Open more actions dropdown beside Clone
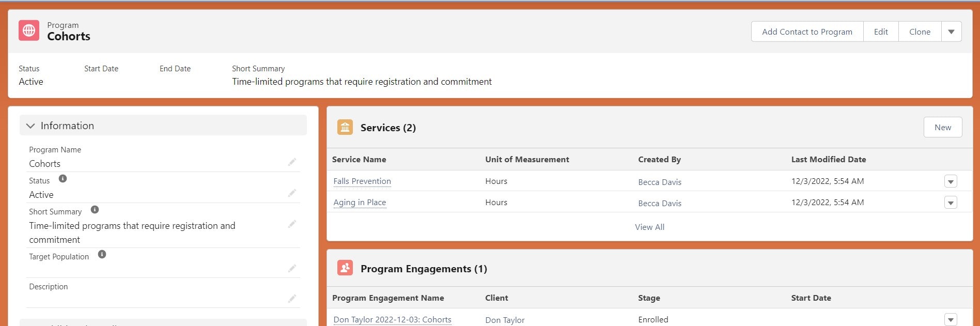Image resolution: width=980 pixels, height=326 pixels. coord(951,32)
